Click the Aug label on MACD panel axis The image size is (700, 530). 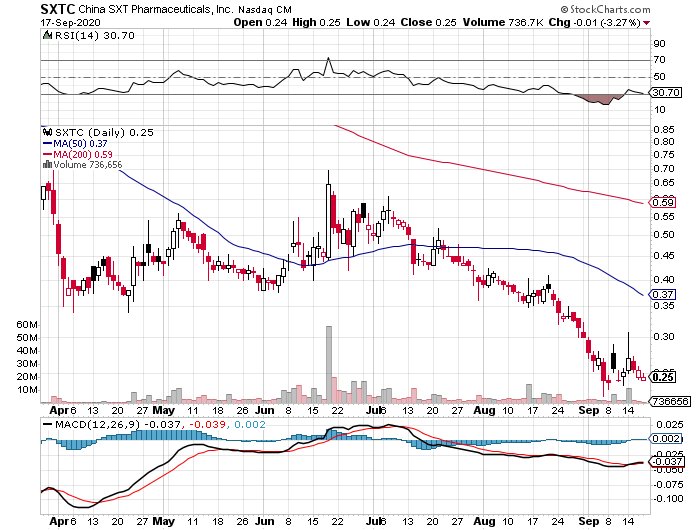click(484, 522)
